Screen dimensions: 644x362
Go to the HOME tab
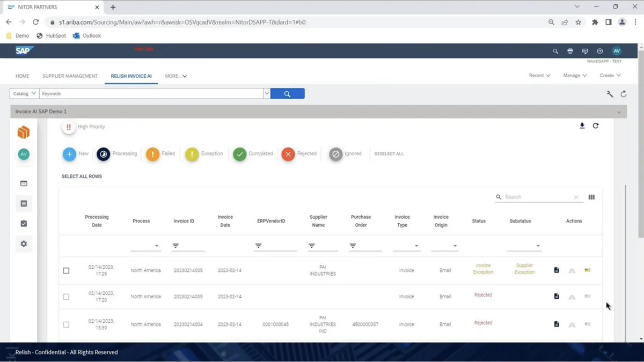pyautogui.click(x=23, y=76)
